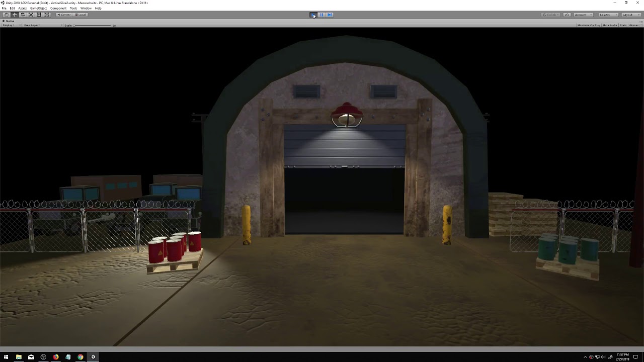Open Firefox from the taskbar
Screen dimensions: 644x362
[x=56, y=357]
